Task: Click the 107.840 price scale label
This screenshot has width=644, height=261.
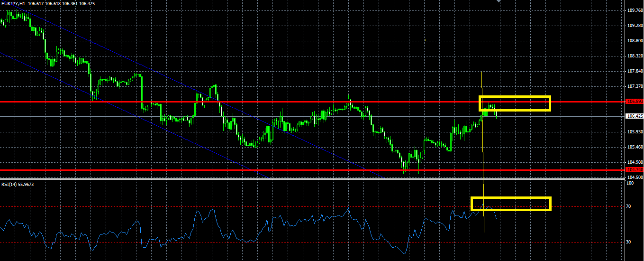Action: [634, 71]
